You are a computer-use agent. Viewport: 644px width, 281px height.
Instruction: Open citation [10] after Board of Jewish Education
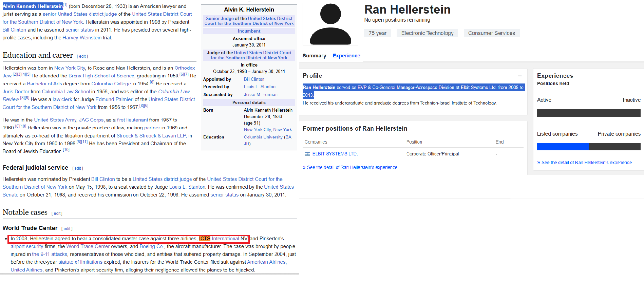pyautogui.click(x=66, y=150)
